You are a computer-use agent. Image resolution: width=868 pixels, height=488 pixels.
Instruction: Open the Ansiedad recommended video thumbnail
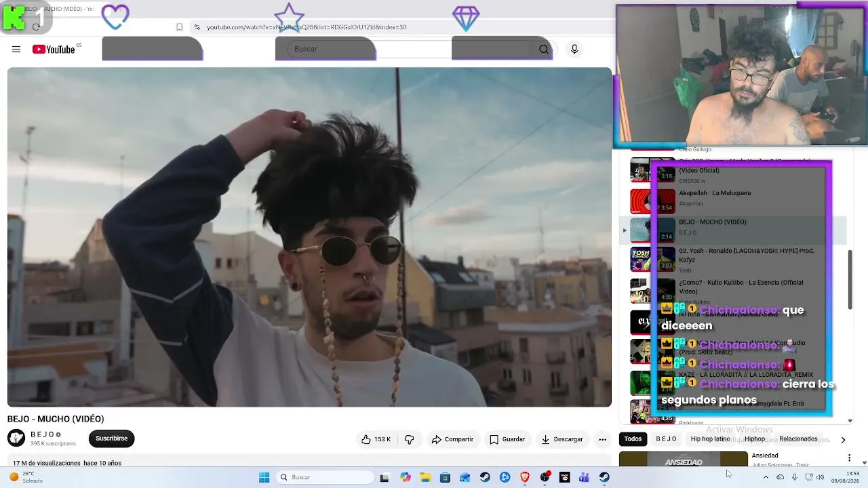point(684,460)
